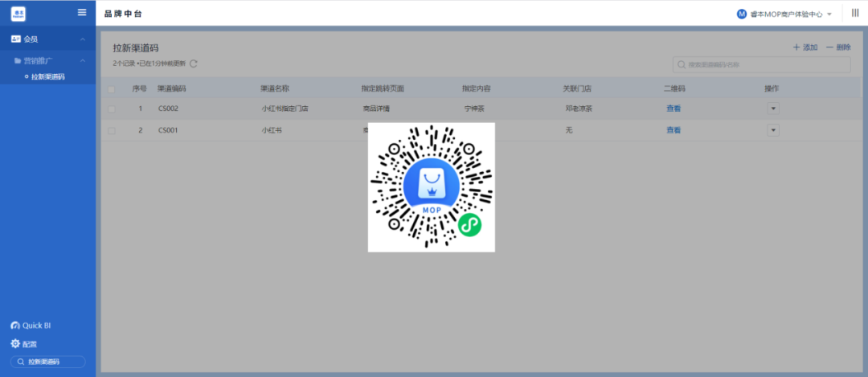This screenshot has width=868, height=377.
Task: Open the operation dropdown for CS002
Action: coord(773,109)
